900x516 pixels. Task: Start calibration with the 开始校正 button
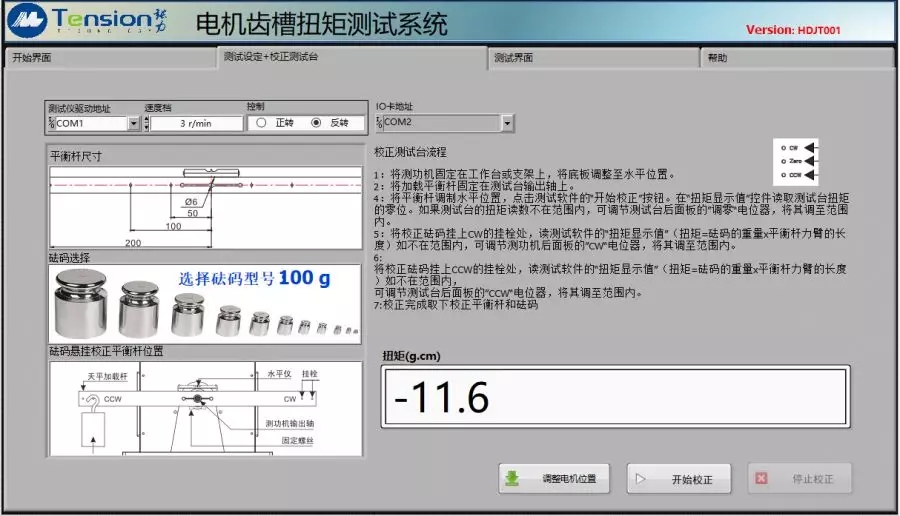coord(679,479)
